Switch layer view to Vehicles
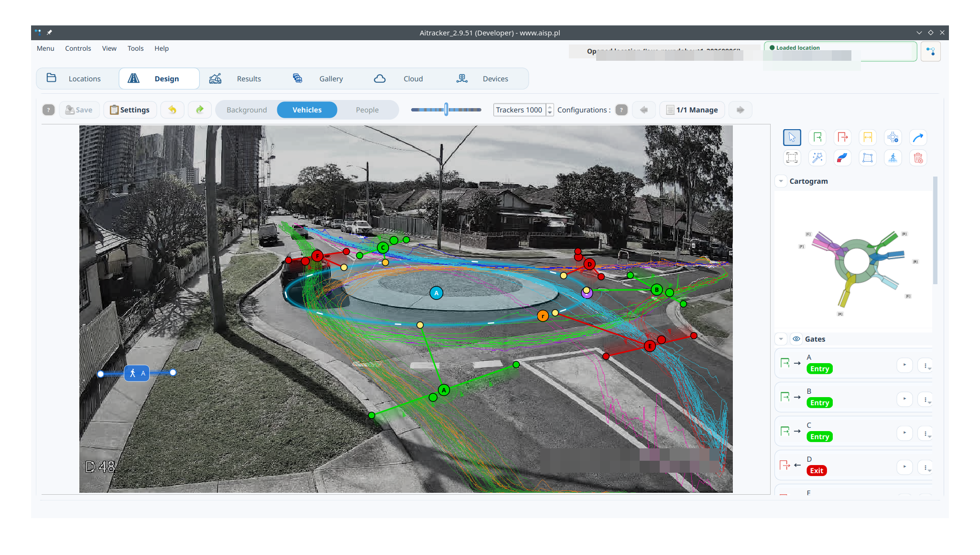980x555 pixels. (307, 110)
